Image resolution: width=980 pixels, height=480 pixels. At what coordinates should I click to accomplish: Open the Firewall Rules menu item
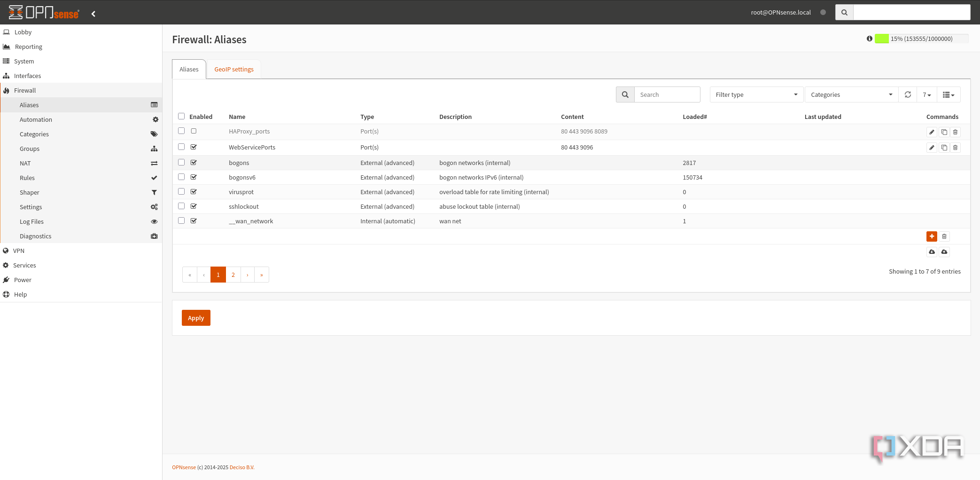coord(27,178)
